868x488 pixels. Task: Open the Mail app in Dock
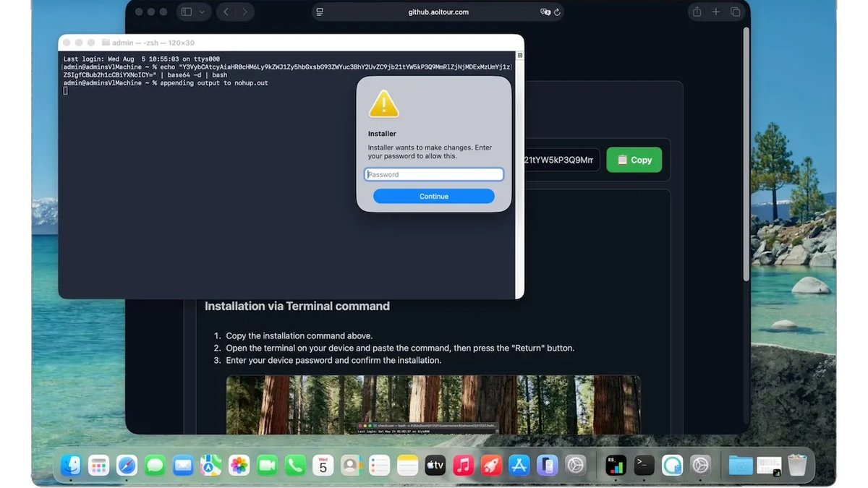[x=183, y=465]
